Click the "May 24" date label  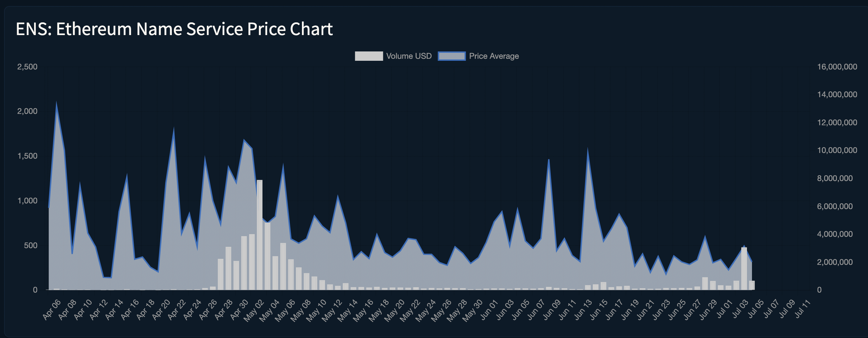[x=426, y=310]
